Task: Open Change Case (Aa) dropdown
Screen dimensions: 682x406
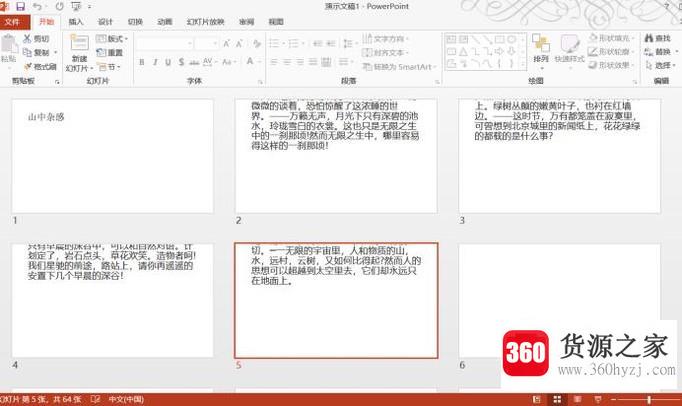Action: coord(228,62)
